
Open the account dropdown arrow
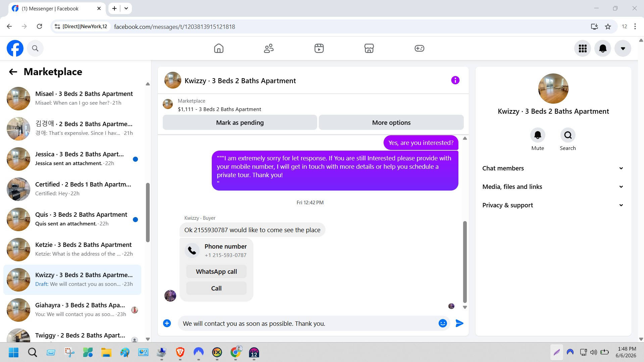coord(623,48)
